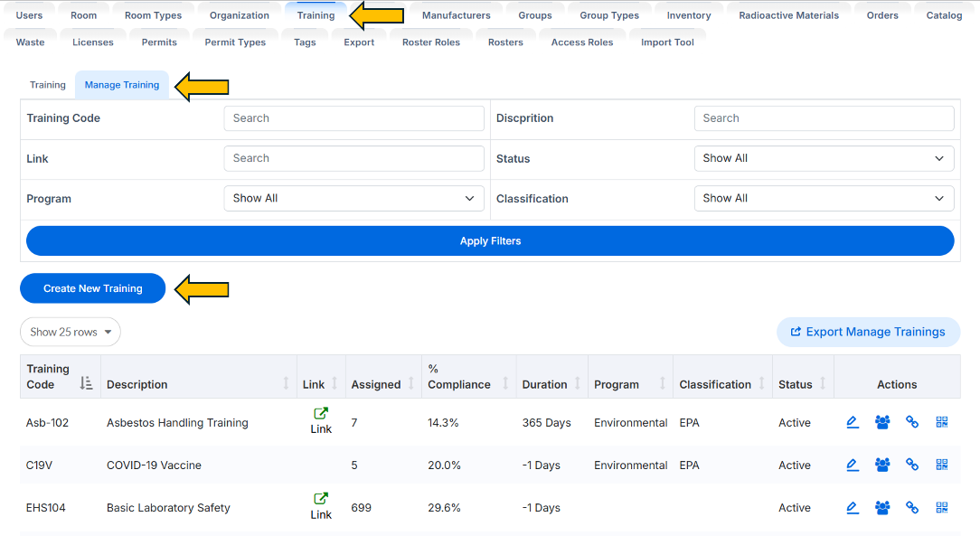Open users group icon for C19V row
Viewport: 980px width, 536px height.
882,465
